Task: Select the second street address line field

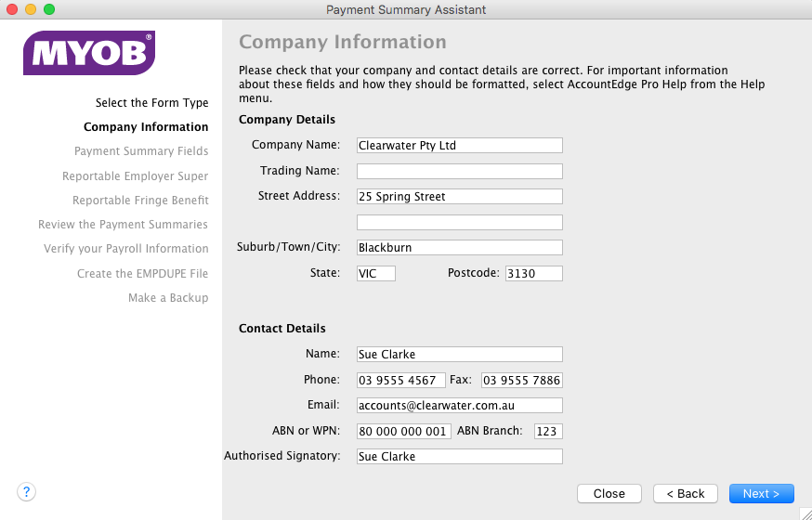Action: (x=459, y=223)
